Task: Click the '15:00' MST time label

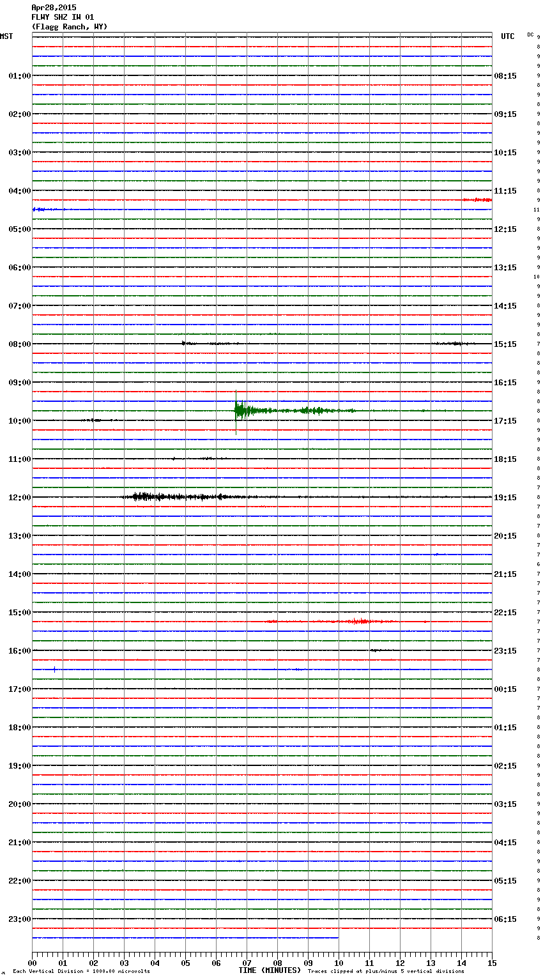Action: pyautogui.click(x=20, y=613)
